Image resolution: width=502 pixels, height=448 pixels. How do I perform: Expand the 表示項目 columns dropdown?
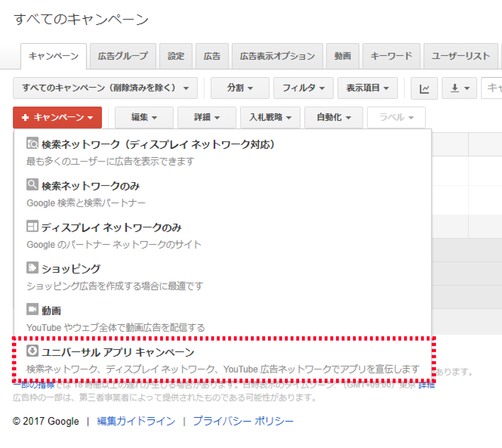pyautogui.click(x=367, y=88)
